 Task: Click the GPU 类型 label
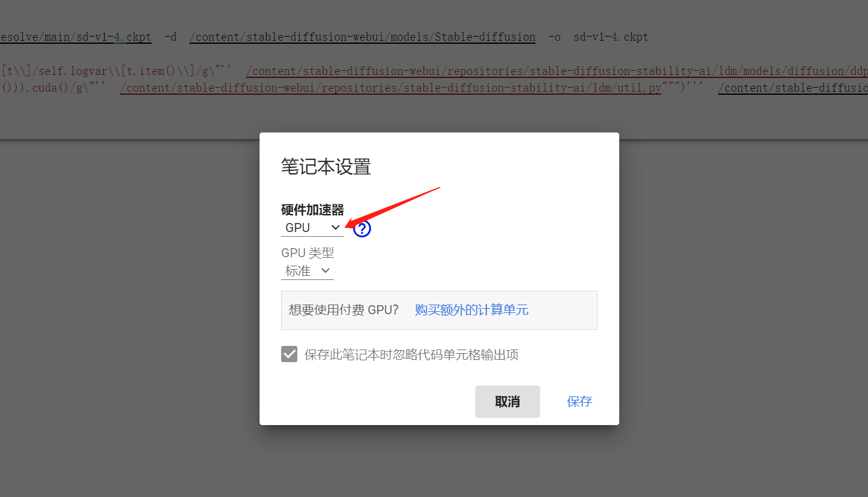pos(308,253)
